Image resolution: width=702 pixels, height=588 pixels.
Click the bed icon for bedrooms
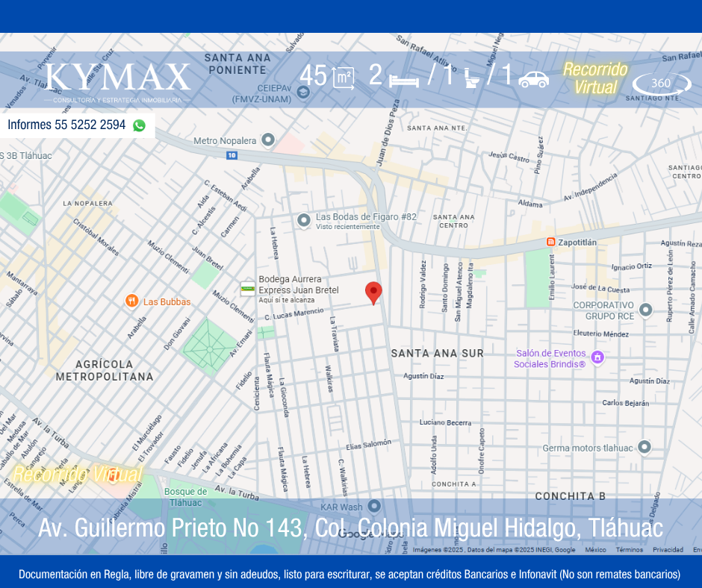pos(404,79)
